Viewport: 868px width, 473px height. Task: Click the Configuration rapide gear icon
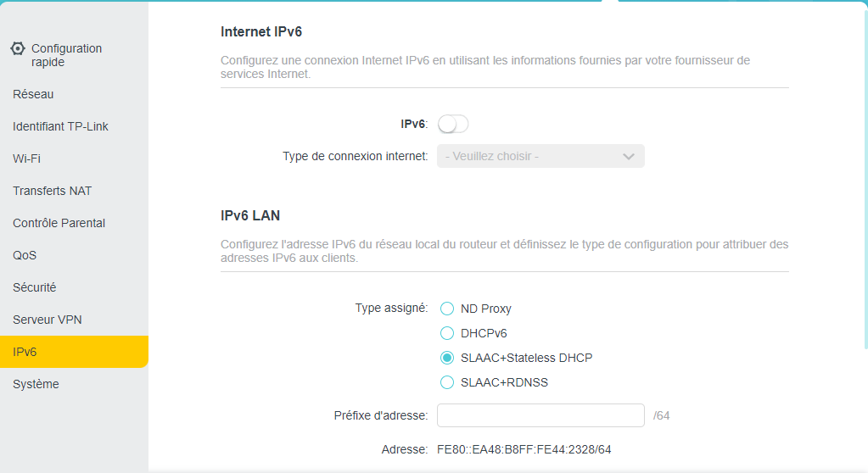(18, 48)
